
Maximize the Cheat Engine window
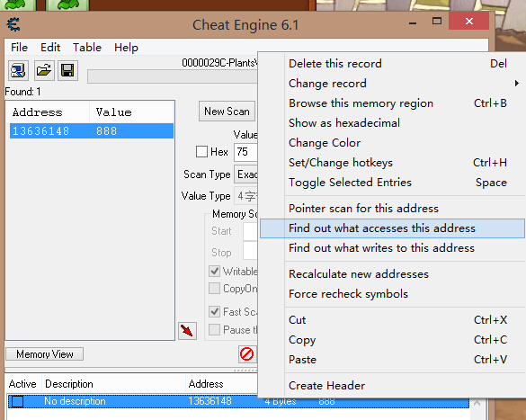click(x=437, y=21)
